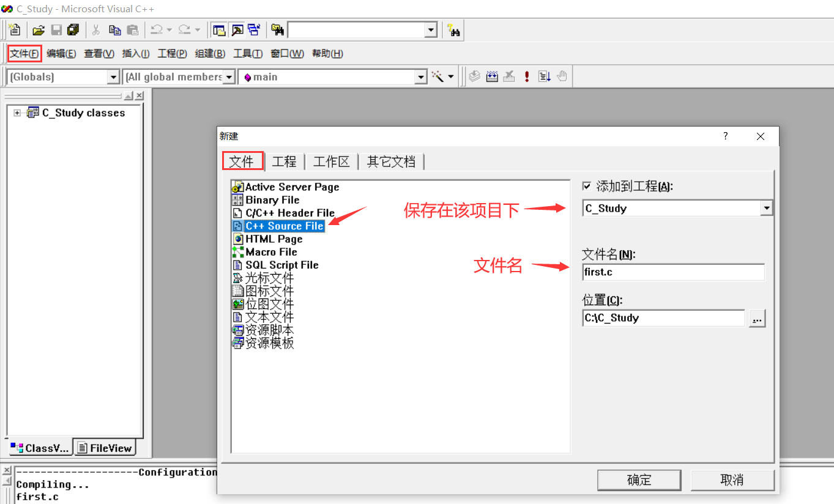
Task: Click the Execute Program exclamation icon
Action: coord(527,76)
